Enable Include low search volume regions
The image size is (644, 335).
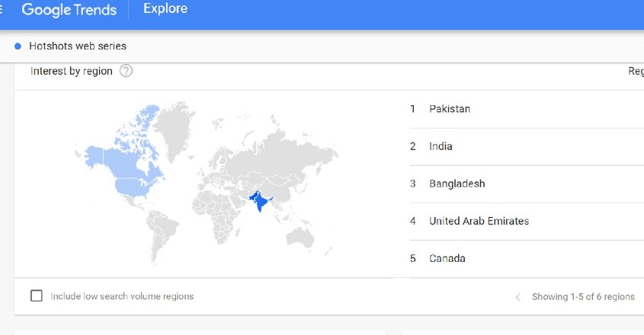point(37,295)
